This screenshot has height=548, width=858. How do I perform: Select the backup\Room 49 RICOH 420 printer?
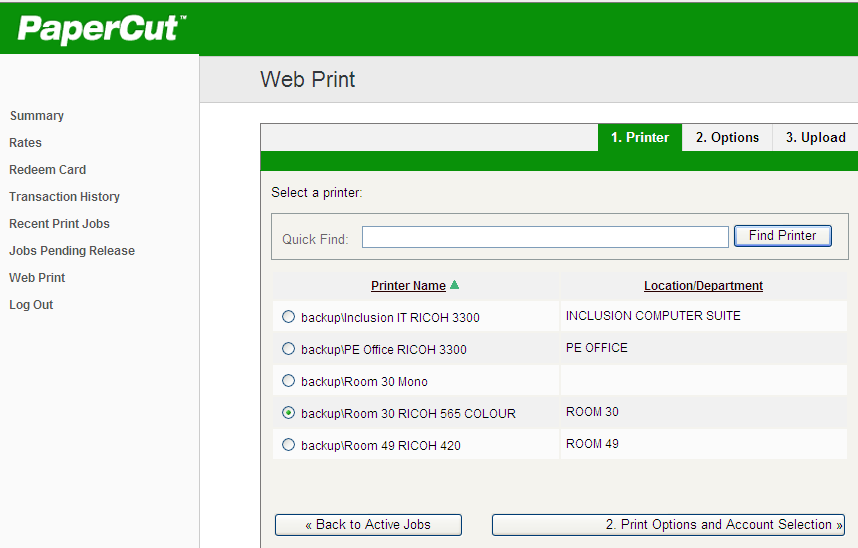(289, 445)
